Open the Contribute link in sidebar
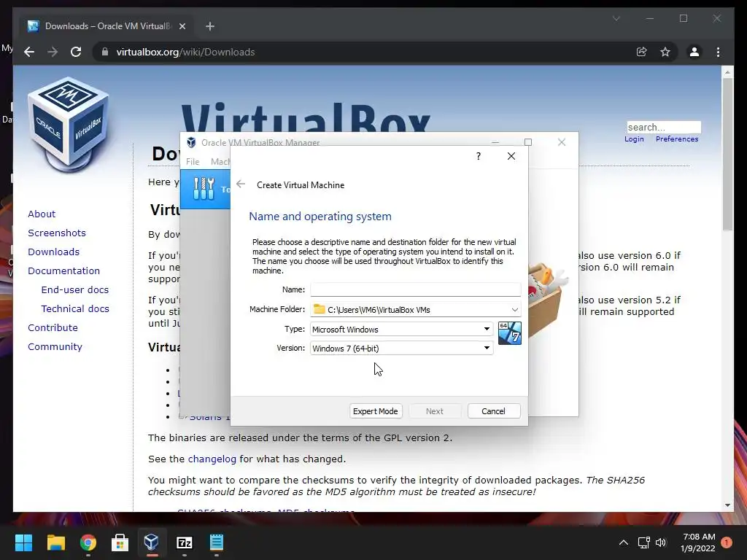The width and height of the screenshot is (747, 560). [x=53, y=328]
